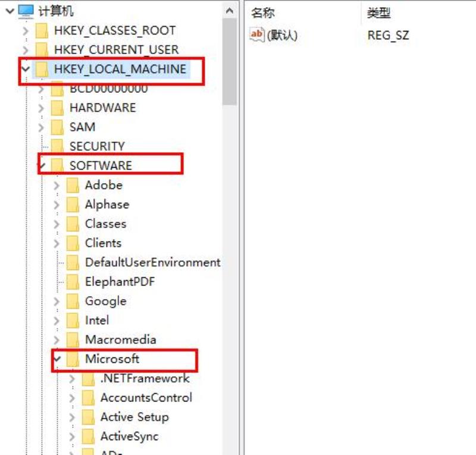The image size is (476, 455).
Task: Expand the Classes key
Action: click(57, 224)
